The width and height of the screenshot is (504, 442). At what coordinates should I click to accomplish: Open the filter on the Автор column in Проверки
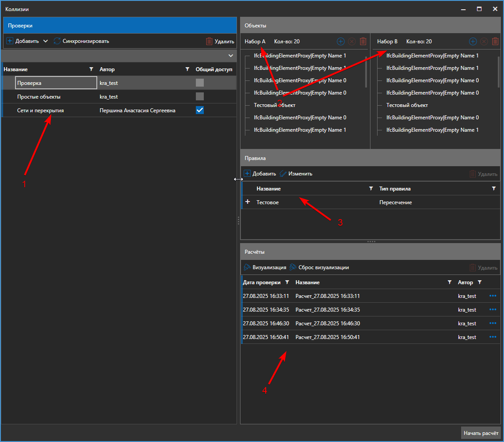tap(187, 69)
